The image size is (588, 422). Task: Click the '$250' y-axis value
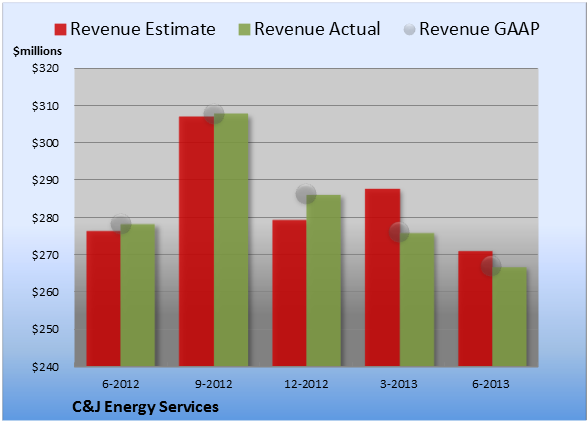[x=45, y=329]
